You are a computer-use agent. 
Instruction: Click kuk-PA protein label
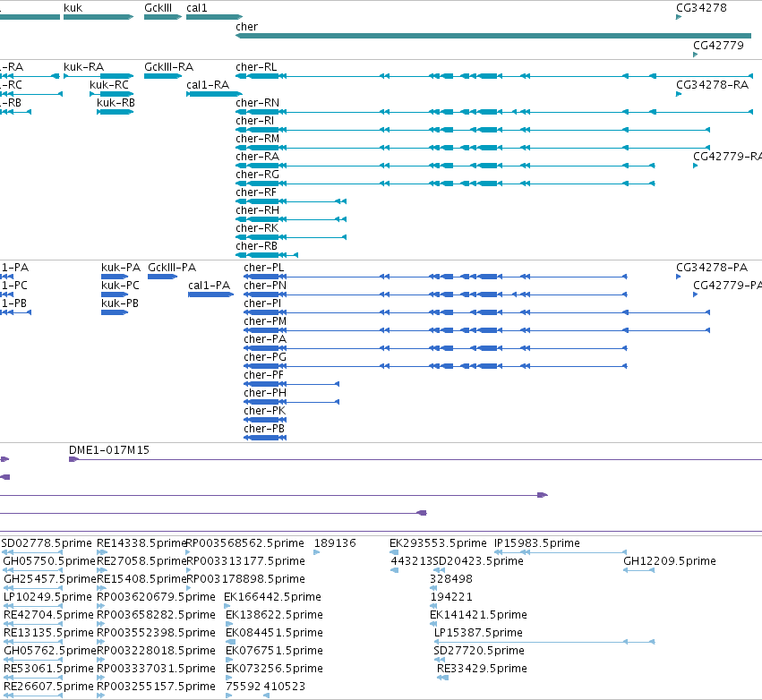click(121, 267)
